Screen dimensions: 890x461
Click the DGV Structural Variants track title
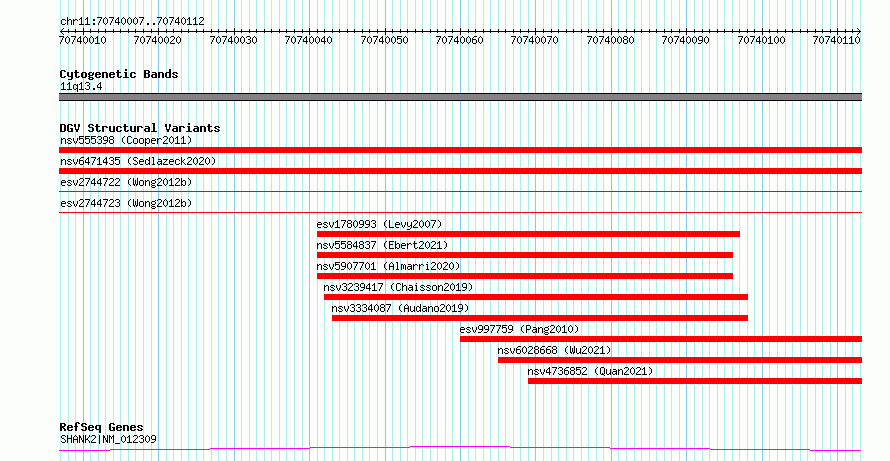click(140, 128)
